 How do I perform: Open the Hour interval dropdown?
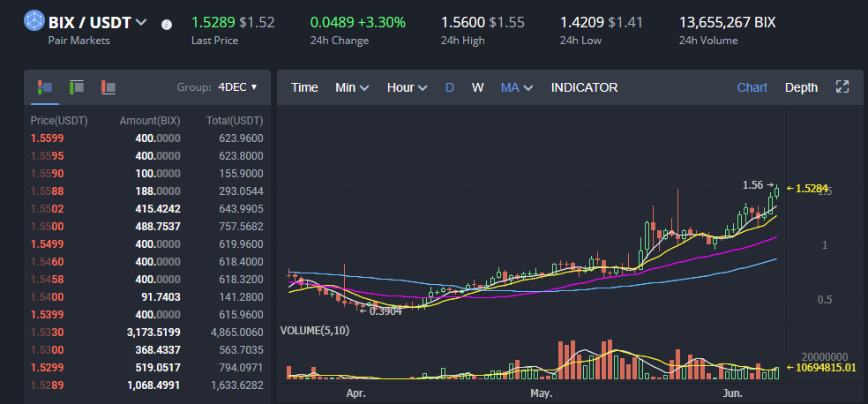click(x=406, y=87)
